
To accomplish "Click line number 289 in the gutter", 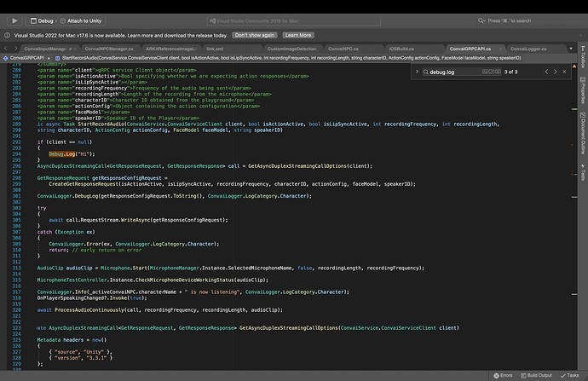I will point(16,124).
